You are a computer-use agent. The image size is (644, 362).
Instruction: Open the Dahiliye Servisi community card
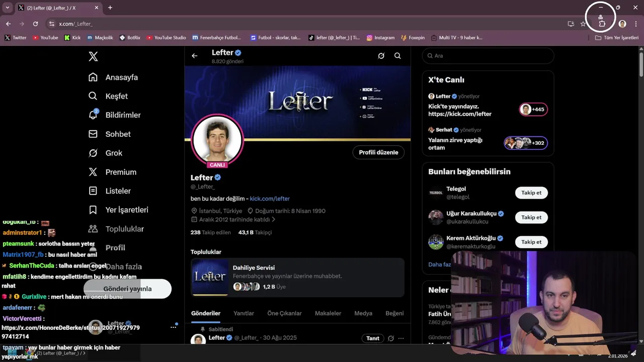(297, 277)
